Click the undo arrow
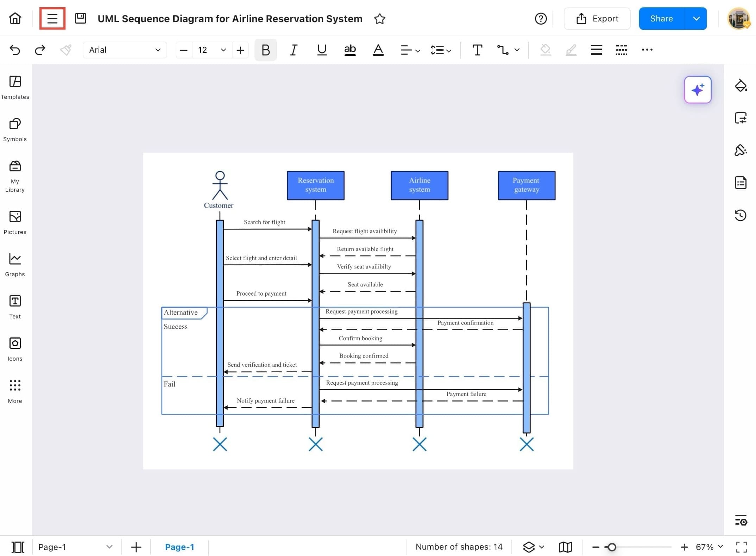756x556 pixels. coord(15,50)
